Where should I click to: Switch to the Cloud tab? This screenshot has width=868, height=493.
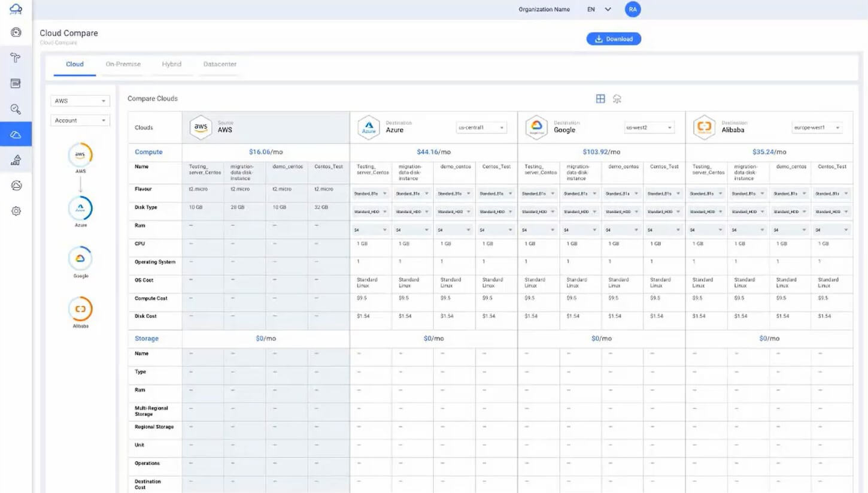pyautogui.click(x=75, y=64)
